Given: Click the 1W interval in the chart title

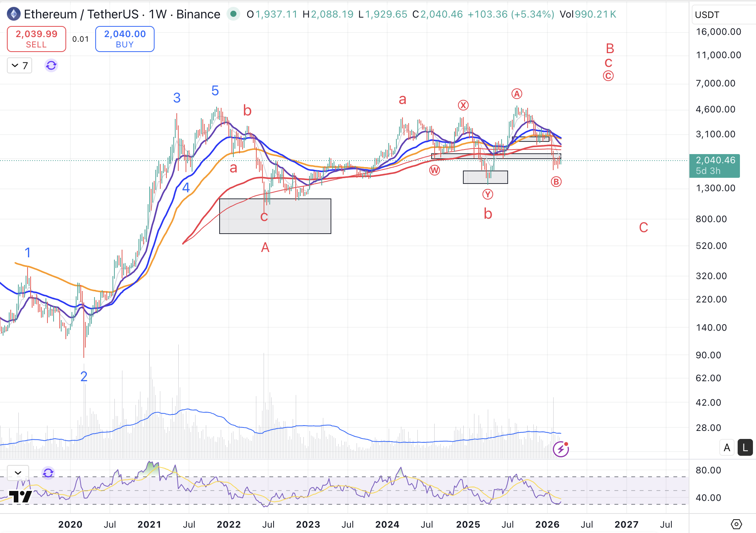Looking at the screenshot, I should (x=158, y=14).
